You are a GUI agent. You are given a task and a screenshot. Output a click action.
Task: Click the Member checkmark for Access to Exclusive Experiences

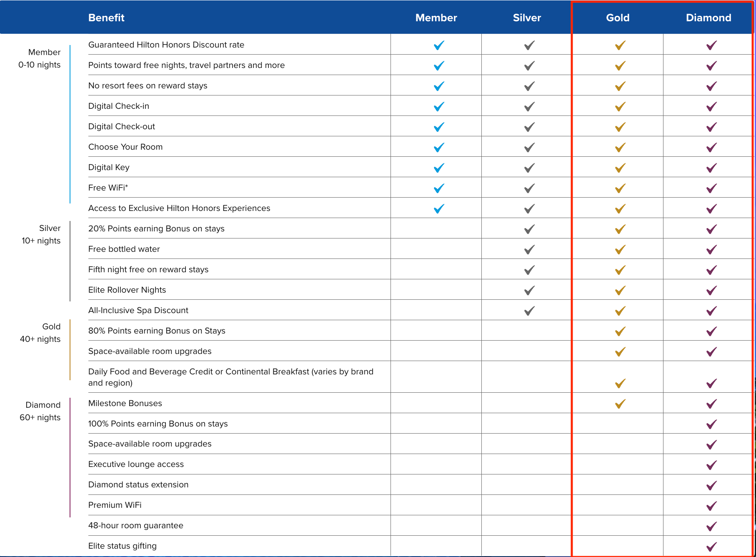(x=439, y=208)
